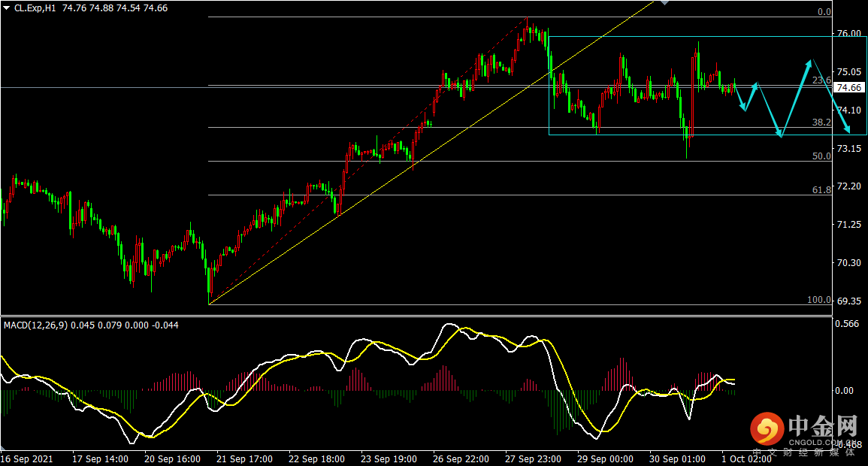Click the Fibonacci 23.6 level label
The image size is (868, 466).
pos(821,80)
